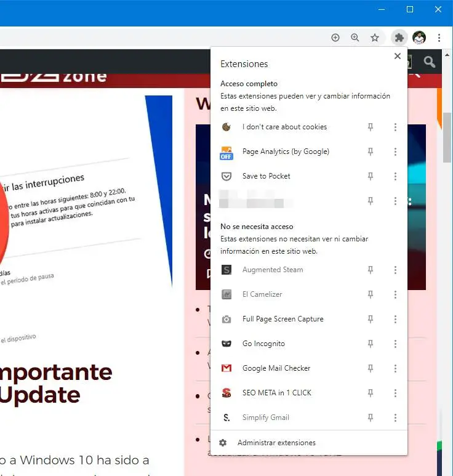Pin Save to Pocket extension
The image size is (453, 476).
click(370, 176)
